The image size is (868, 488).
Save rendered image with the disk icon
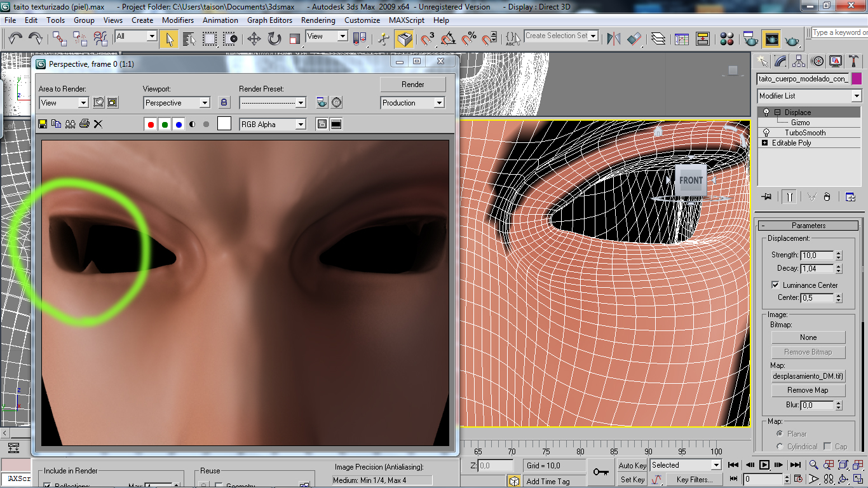point(43,124)
